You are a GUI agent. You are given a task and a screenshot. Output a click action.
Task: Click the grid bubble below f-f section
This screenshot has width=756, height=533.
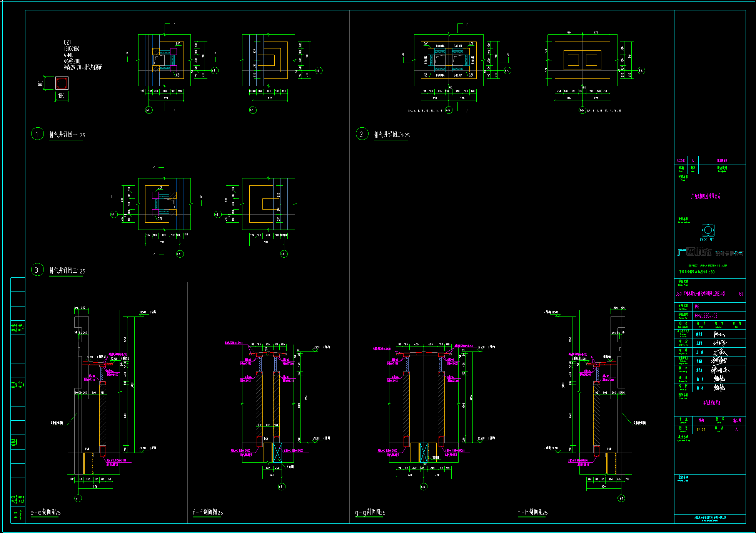[x=282, y=486]
